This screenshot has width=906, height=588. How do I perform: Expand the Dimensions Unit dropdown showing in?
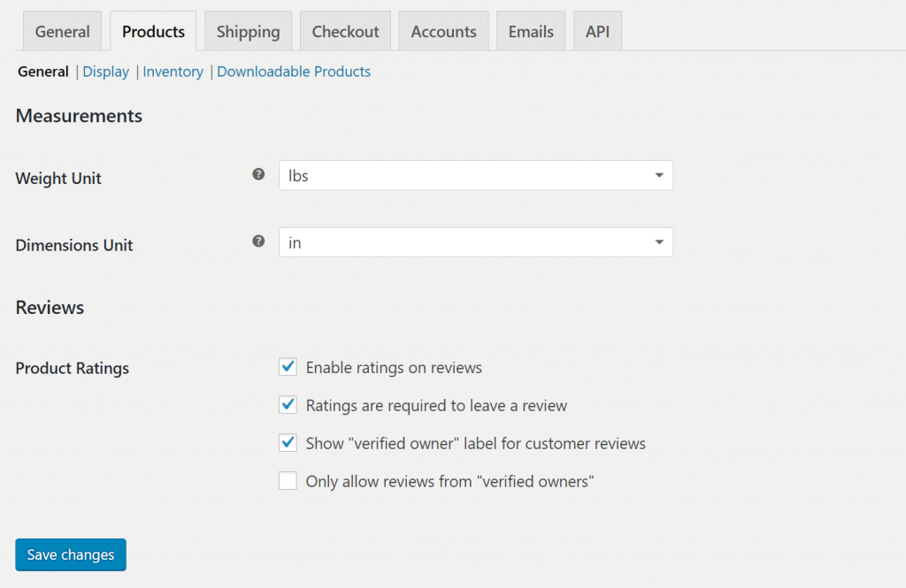point(475,242)
